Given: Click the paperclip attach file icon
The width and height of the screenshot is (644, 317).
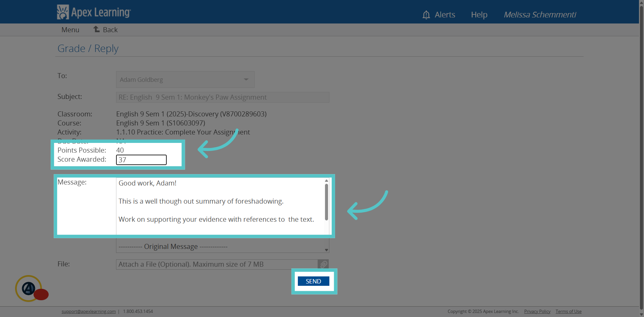Looking at the screenshot, I should point(323,264).
